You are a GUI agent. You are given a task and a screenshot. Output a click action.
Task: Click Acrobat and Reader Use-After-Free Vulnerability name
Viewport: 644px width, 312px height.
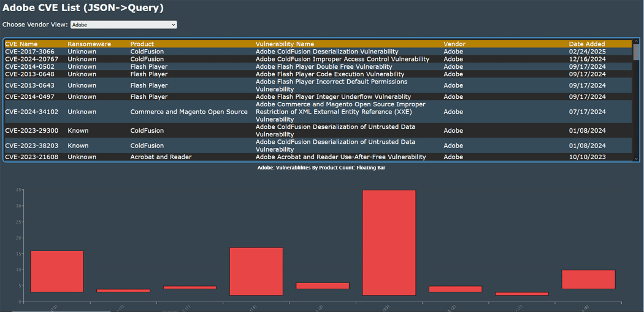click(340, 157)
